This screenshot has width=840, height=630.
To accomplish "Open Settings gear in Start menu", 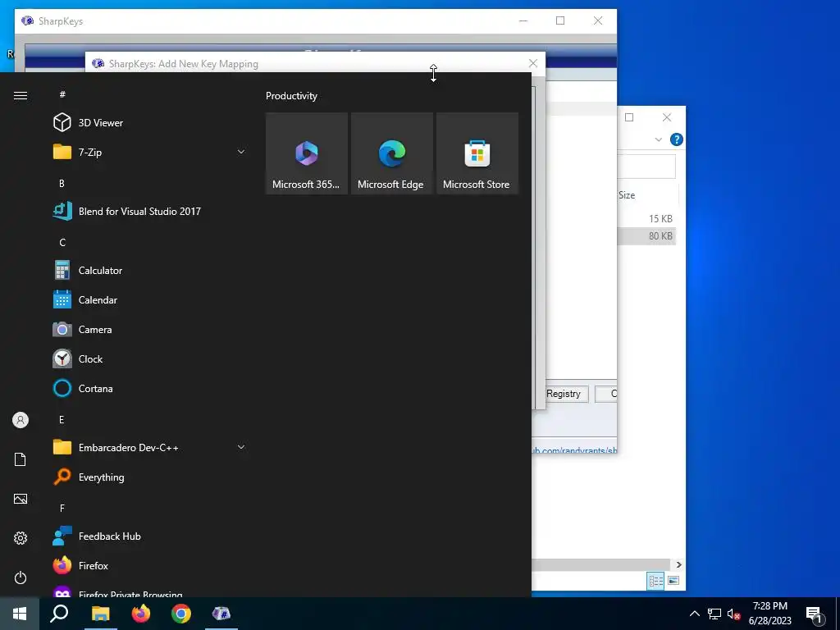I will click(21, 538).
